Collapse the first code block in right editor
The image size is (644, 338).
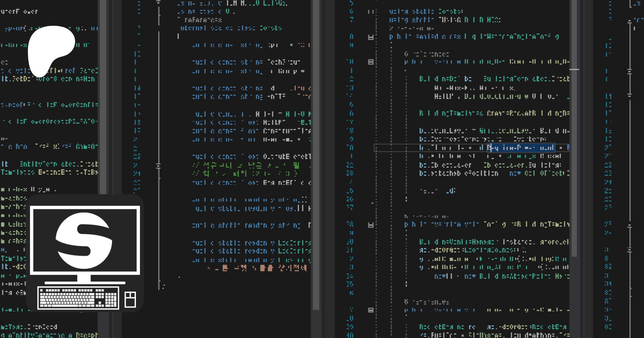371,37
